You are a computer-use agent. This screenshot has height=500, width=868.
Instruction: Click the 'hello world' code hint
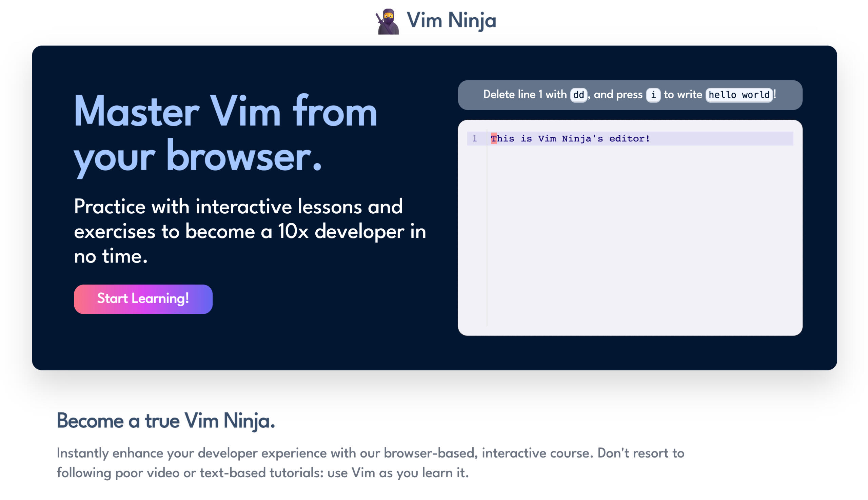pos(738,95)
